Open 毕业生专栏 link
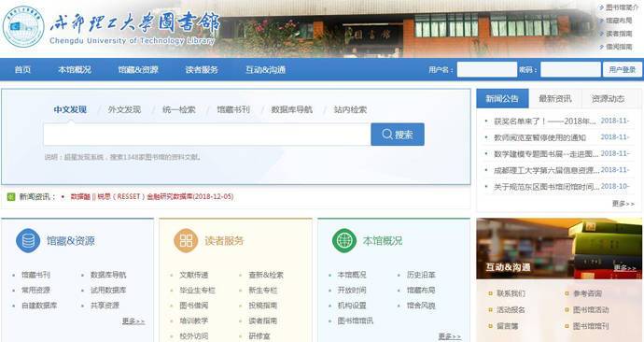 pos(197,291)
